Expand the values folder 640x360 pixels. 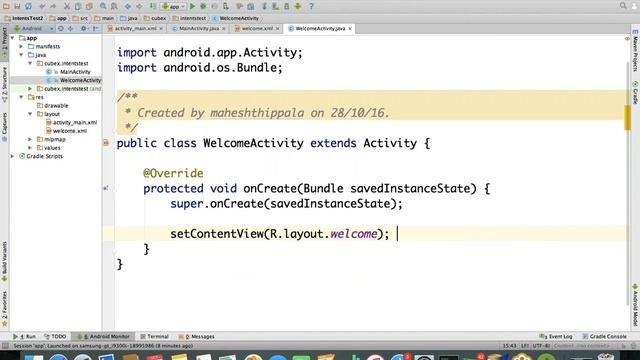click(30, 148)
